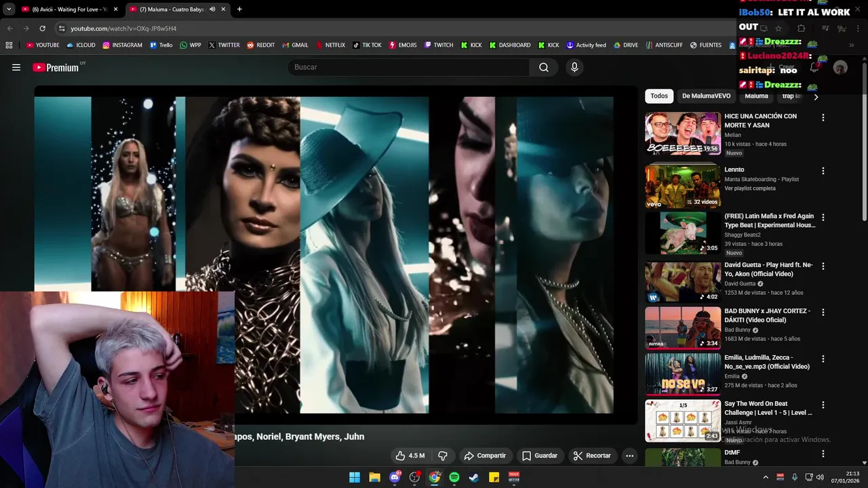868x488 pixels.
Task: Open the NETFLIX bookmark
Action: (x=330, y=45)
